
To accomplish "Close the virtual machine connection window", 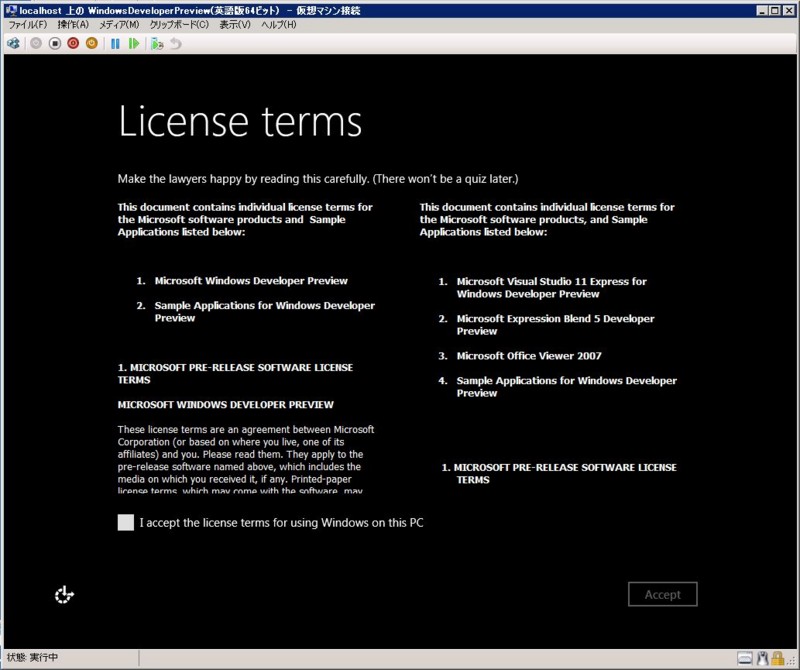I will [x=788, y=10].
